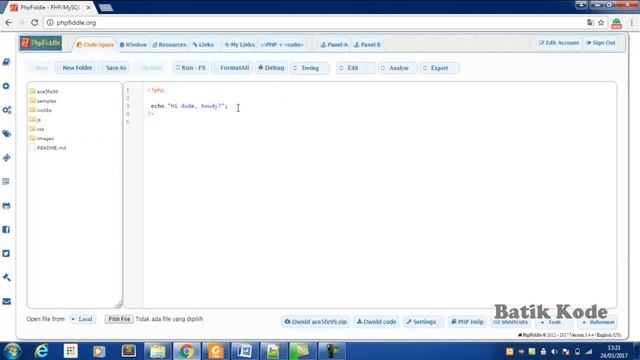Screen dimensions: 640x360
Task: Open the Chrome three-dot menu
Action: click(x=631, y=23)
